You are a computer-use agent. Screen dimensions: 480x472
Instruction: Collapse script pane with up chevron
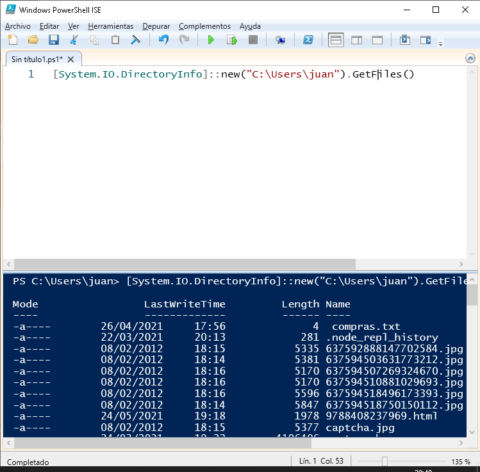pyautogui.click(x=470, y=59)
